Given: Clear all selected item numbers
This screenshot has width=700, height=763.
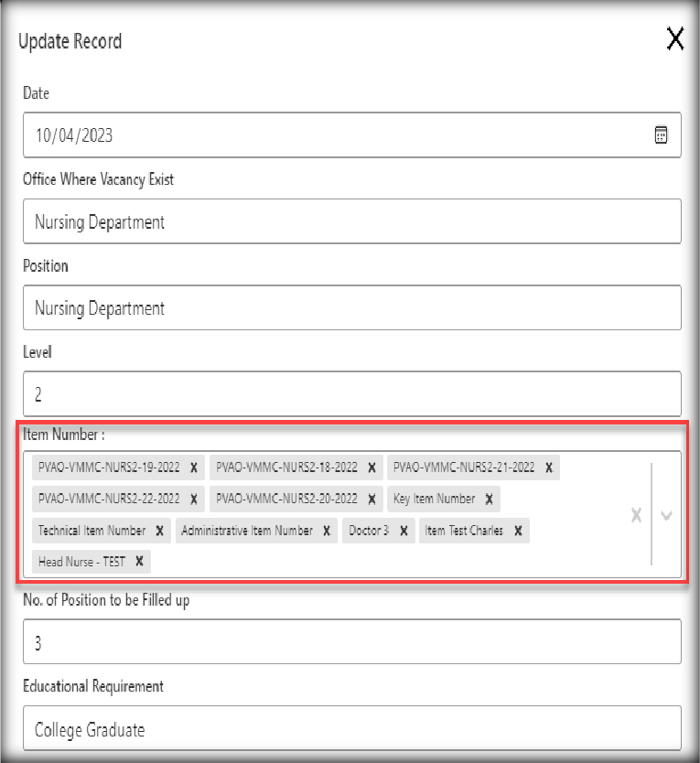Looking at the screenshot, I should point(636,515).
